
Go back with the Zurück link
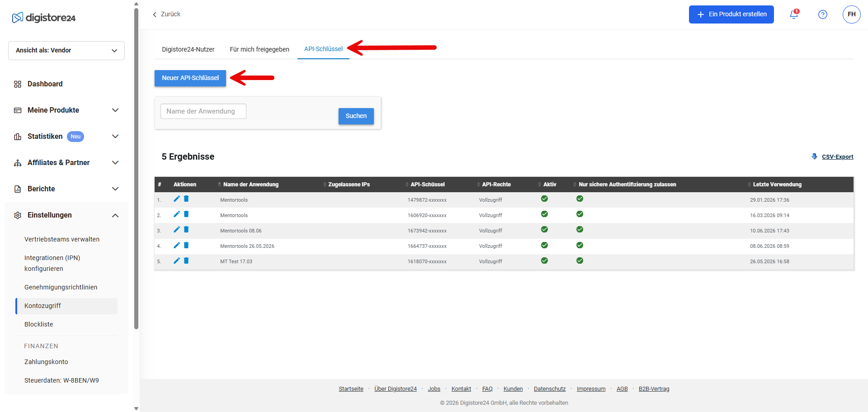(x=170, y=14)
